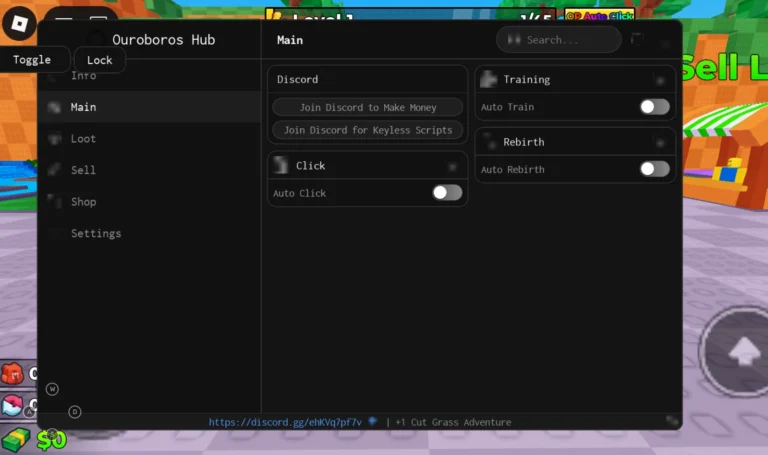Click the W key indicator
The height and width of the screenshot is (455, 768).
pyautogui.click(x=52, y=389)
